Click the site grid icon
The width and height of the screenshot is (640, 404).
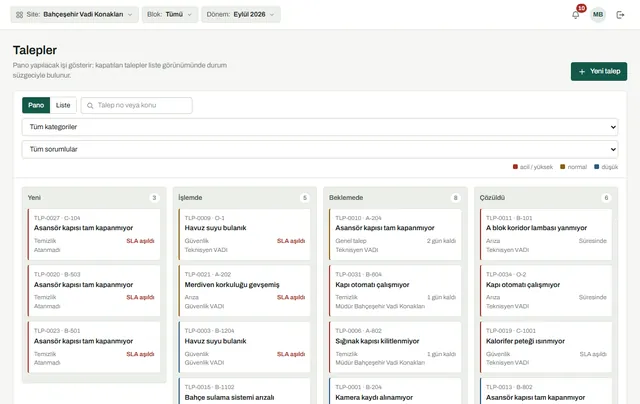point(19,15)
